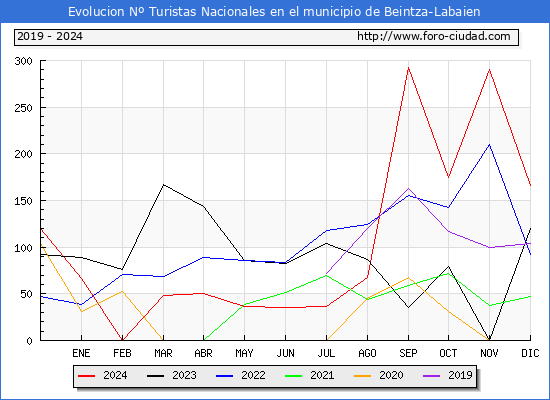Click the 150 value on the y-axis

click(23, 201)
